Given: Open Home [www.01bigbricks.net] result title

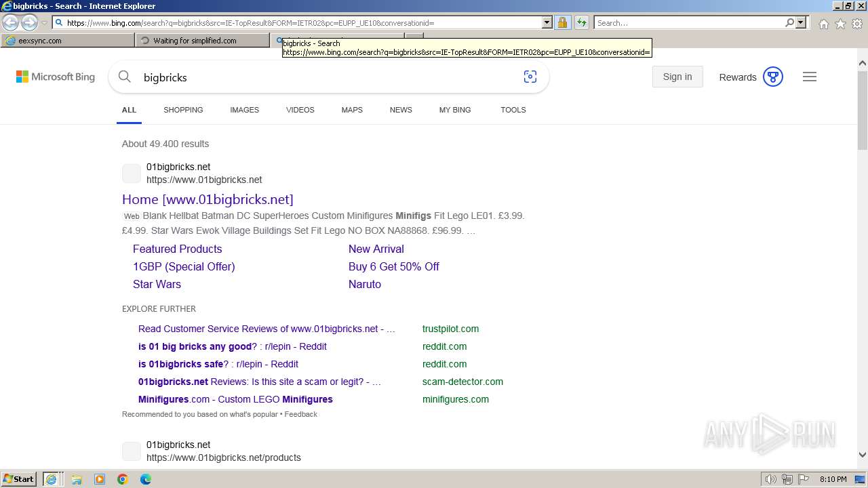Looking at the screenshot, I should click(x=208, y=199).
